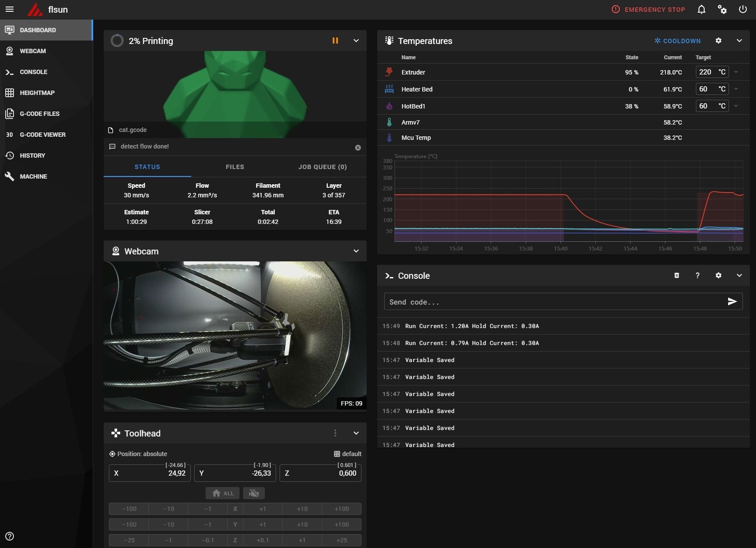The height and width of the screenshot is (548, 756).
Task: Open interface settings gears icon
Action: coord(722,10)
